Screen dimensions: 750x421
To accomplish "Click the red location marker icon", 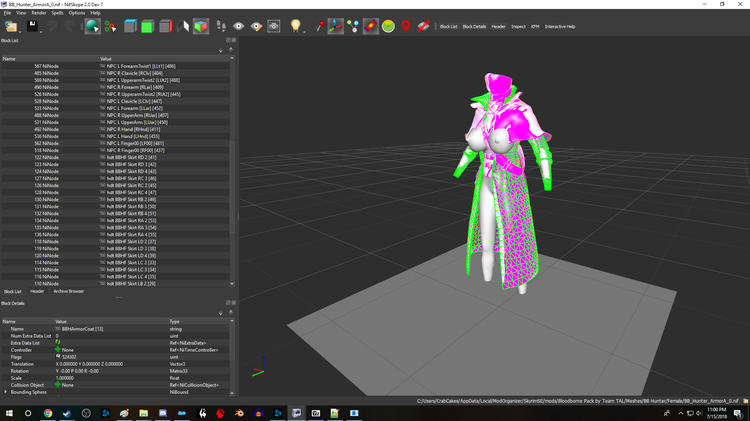I will point(406,26).
